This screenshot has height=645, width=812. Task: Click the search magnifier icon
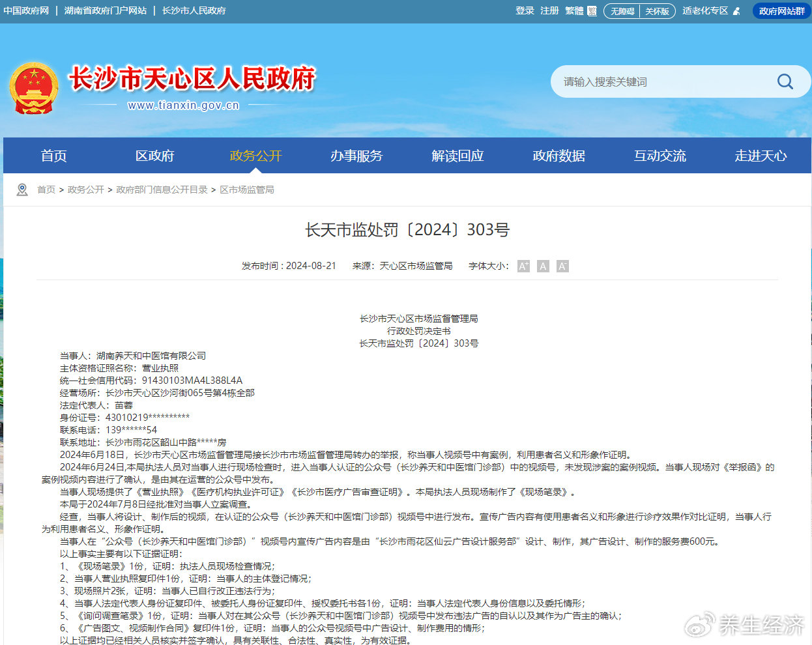785,81
